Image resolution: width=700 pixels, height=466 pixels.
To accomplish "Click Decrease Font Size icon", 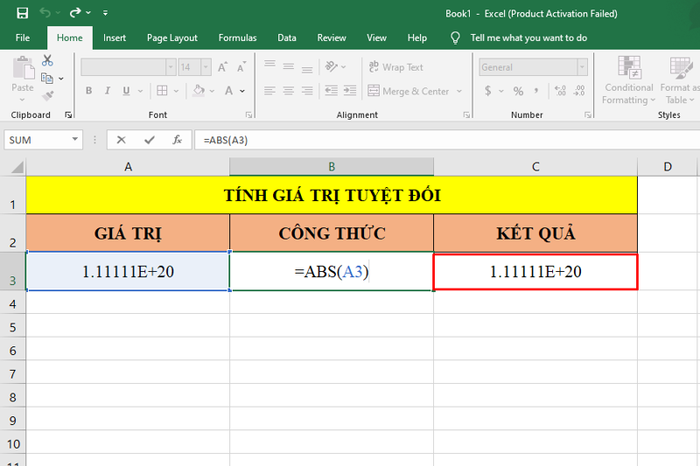I will pos(242,67).
